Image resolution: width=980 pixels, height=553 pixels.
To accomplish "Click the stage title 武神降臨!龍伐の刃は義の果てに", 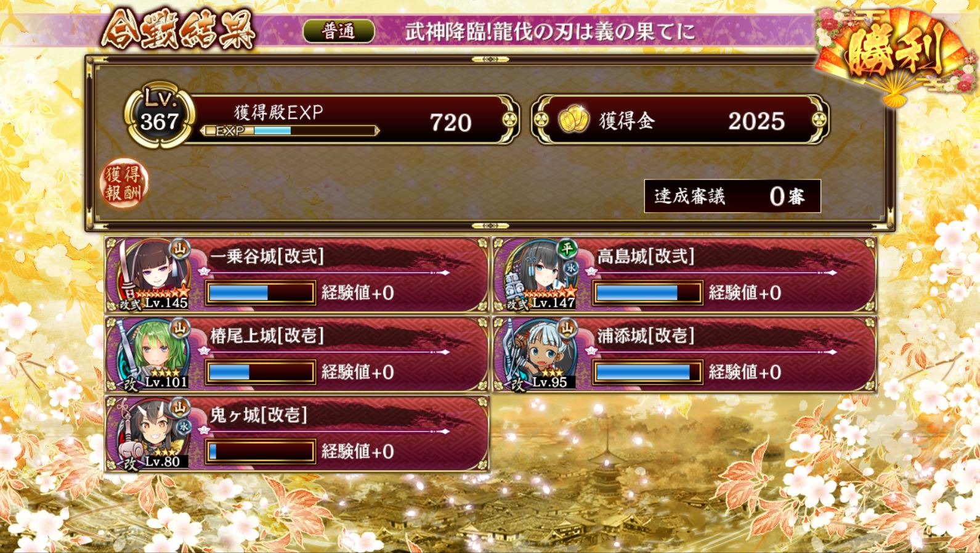I will (550, 31).
